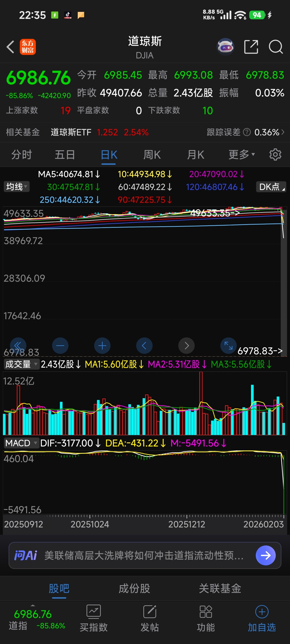Image resolution: width=290 pixels, height=644 pixels.
Task: Tap the 跟踪误差 help question mark
Action: pos(247,132)
